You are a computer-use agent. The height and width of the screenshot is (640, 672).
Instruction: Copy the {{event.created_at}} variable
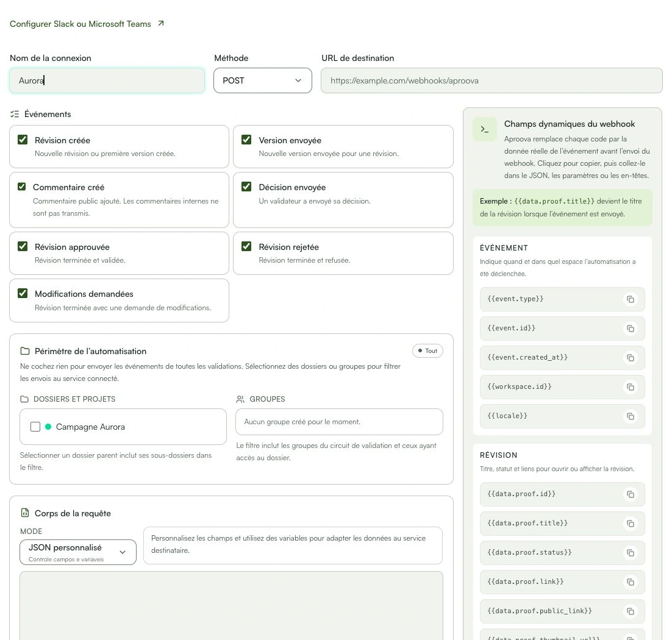(x=630, y=358)
